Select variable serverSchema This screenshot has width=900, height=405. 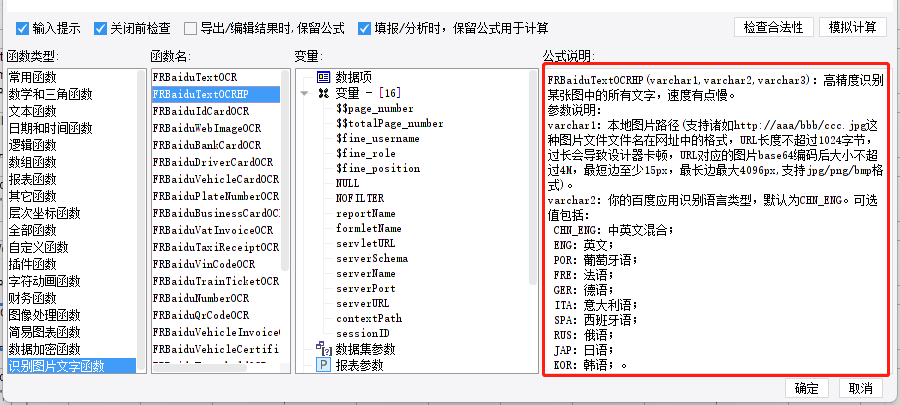coord(371,258)
